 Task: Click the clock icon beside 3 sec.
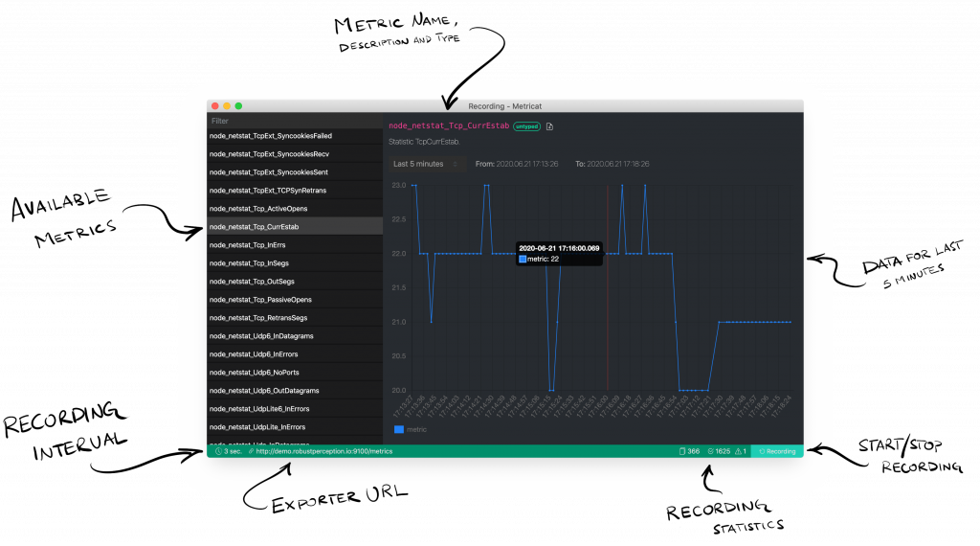218,451
